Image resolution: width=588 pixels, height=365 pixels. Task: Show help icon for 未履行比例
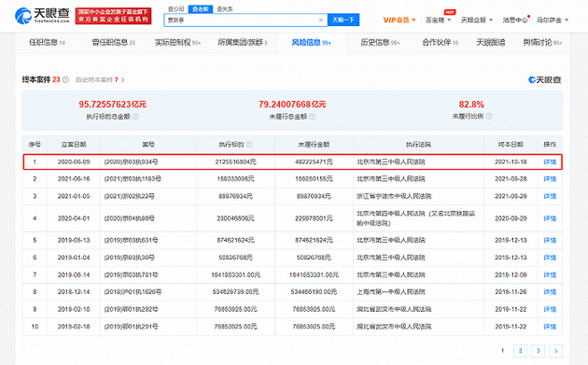[x=489, y=117]
